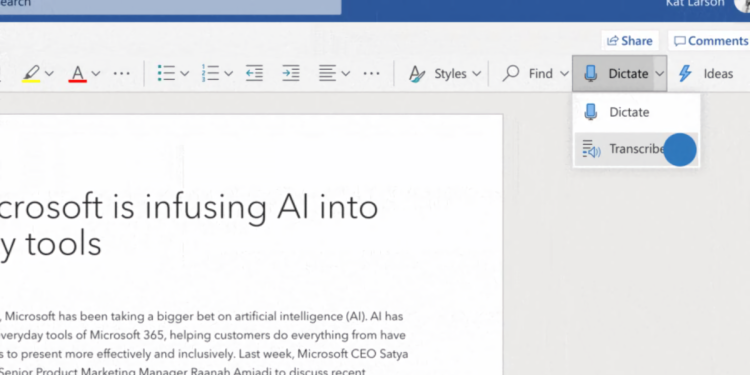Toggle numbered list formatting
Image resolution: width=750 pixels, height=375 pixels.
click(210, 74)
